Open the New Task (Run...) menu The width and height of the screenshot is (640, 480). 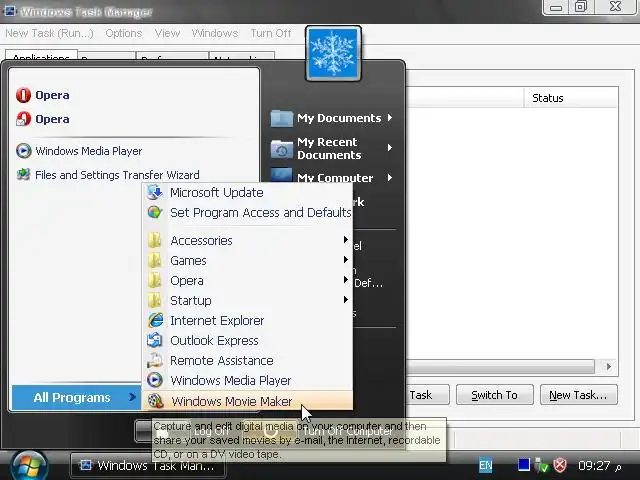(49, 33)
